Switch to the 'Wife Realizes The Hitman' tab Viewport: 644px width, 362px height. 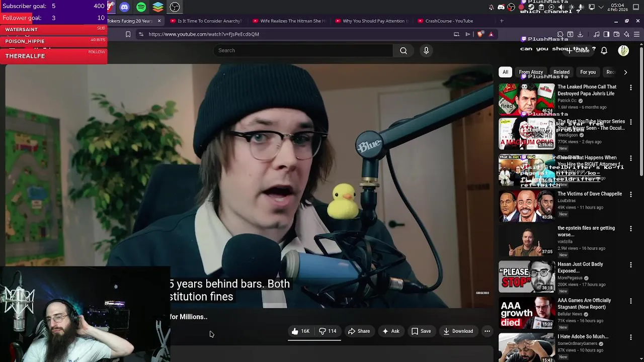pos(289,21)
